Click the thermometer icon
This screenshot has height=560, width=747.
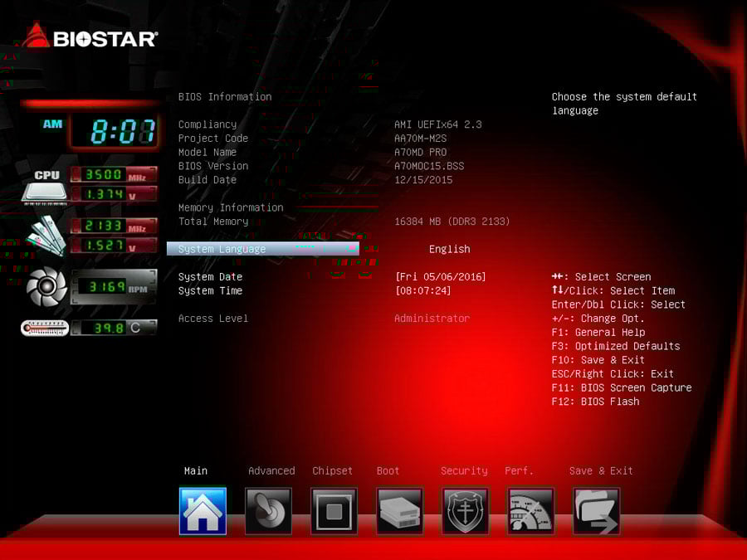coord(45,328)
